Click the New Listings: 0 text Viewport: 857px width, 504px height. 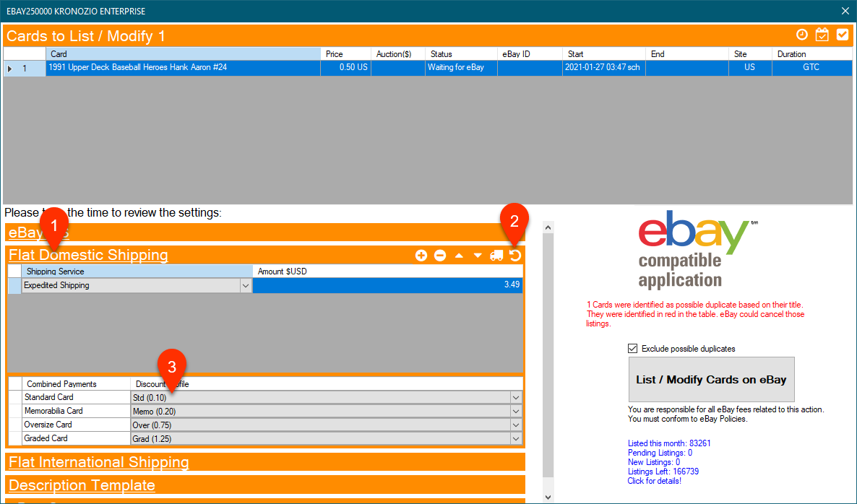(x=654, y=462)
